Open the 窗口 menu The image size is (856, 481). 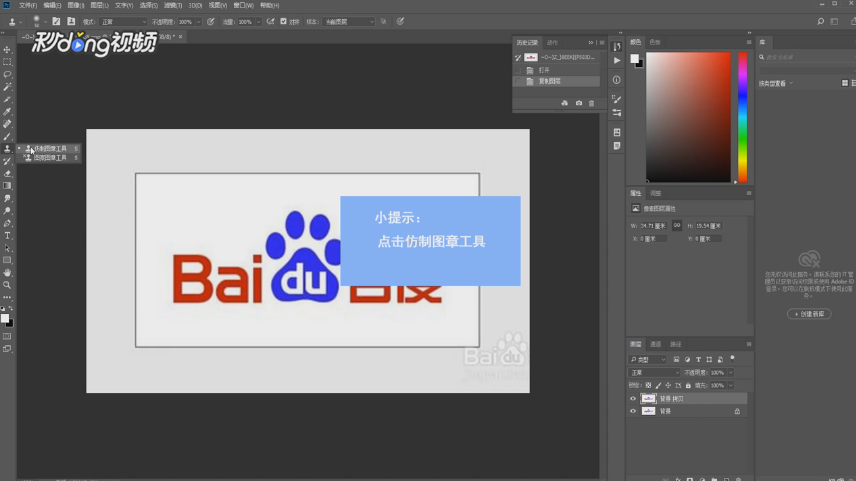[243, 5]
